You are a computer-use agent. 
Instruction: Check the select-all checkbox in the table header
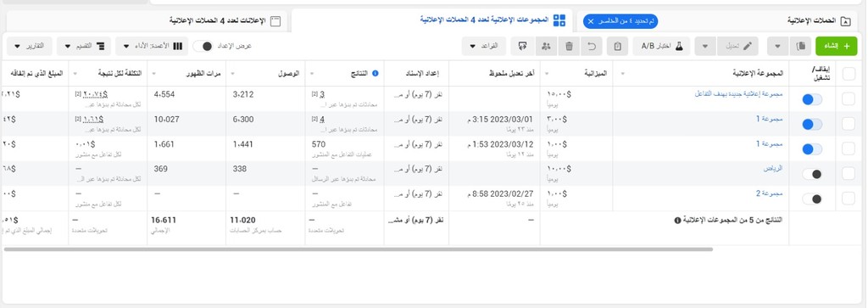[x=849, y=74]
